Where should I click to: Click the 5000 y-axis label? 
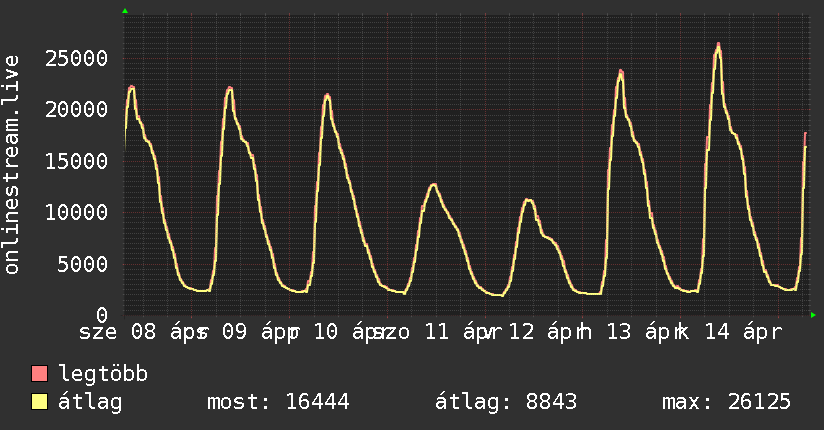tap(83, 264)
